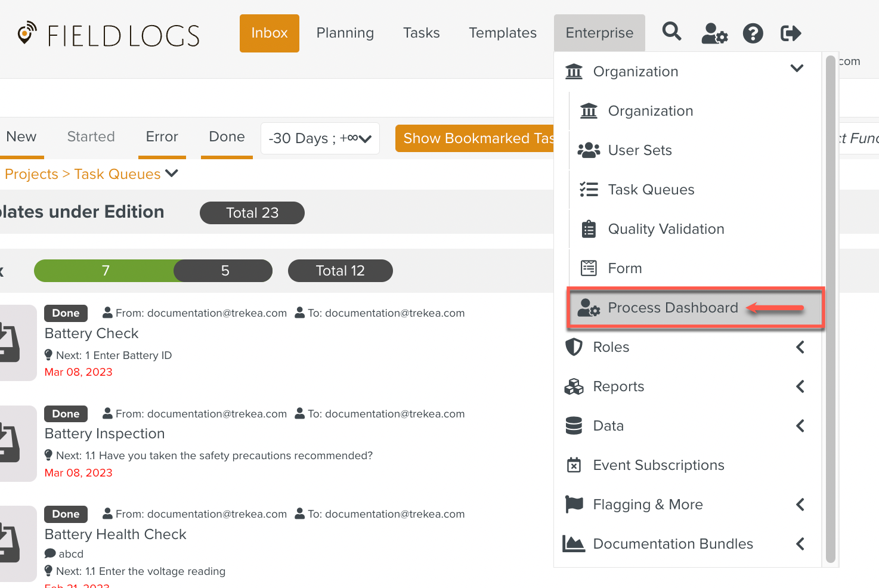Screen dimensions: 879x588
Task: Click the logout arrow icon
Action: tap(790, 33)
